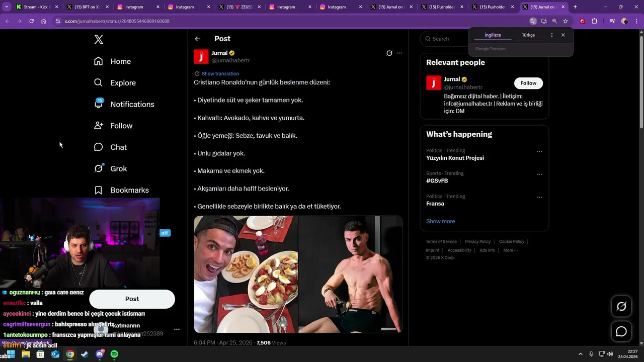Open the Ronaldo selfie food photo
644x362 pixels.
click(246, 274)
